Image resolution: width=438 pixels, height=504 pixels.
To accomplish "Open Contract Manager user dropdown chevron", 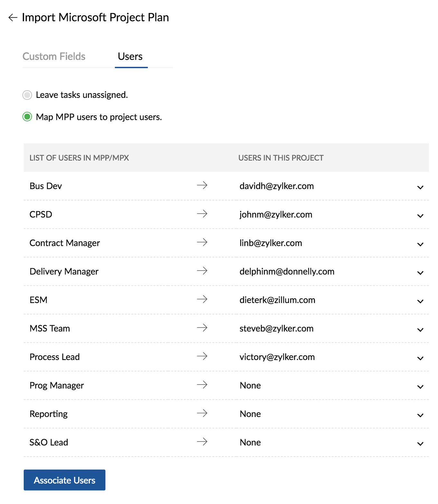I will [420, 244].
